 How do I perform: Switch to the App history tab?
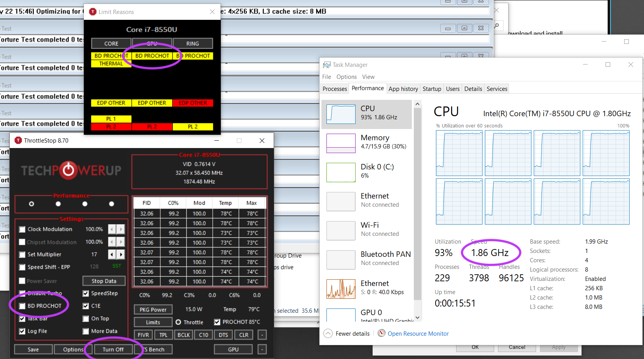tap(403, 89)
